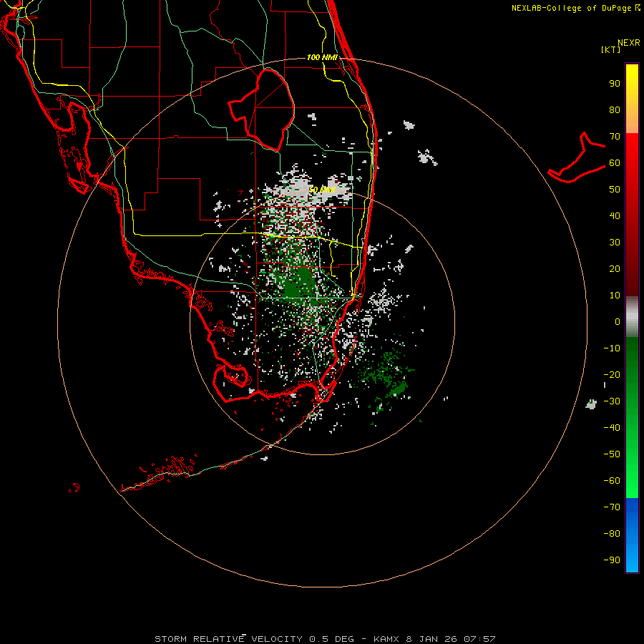The width and height of the screenshot is (644, 644).
Task: Click the 50 value on the velocity scale
Action: 615,190
